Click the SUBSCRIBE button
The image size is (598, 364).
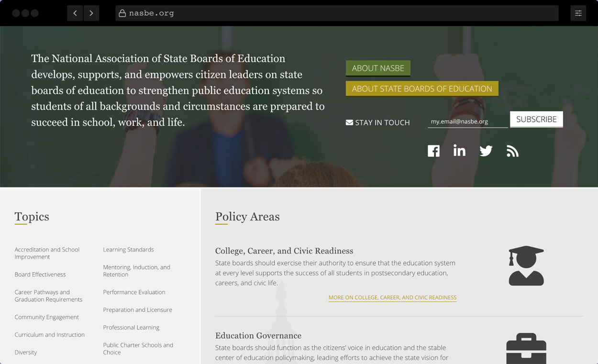click(536, 119)
